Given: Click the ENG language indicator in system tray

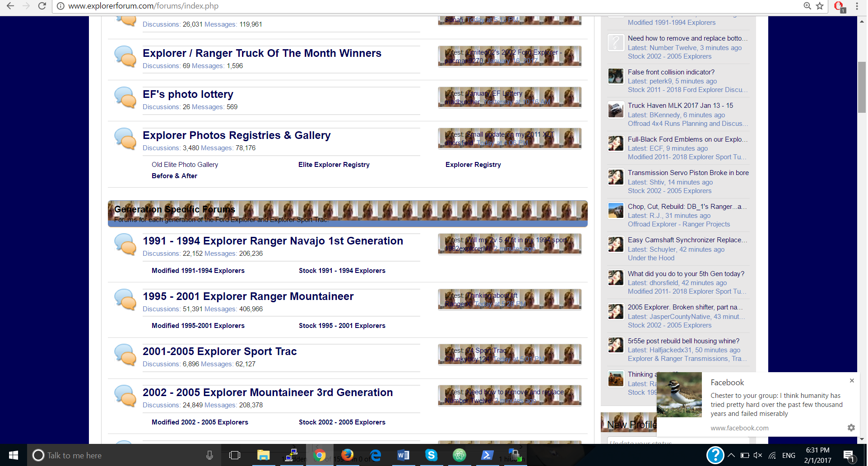Looking at the screenshot, I should pos(789,456).
